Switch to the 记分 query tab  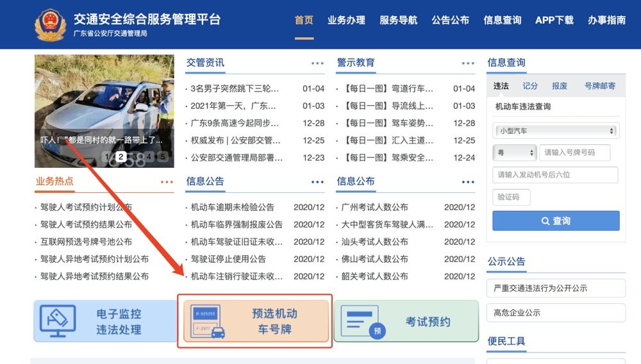[x=530, y=86]
